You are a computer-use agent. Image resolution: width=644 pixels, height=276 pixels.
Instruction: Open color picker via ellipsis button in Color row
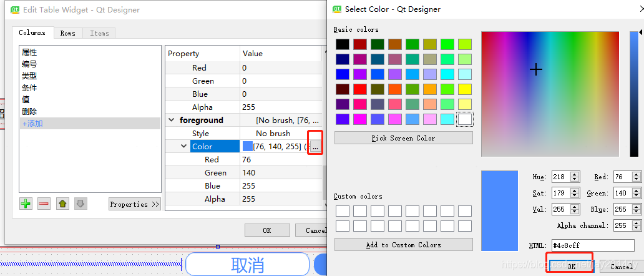click(x=315, y=147)
